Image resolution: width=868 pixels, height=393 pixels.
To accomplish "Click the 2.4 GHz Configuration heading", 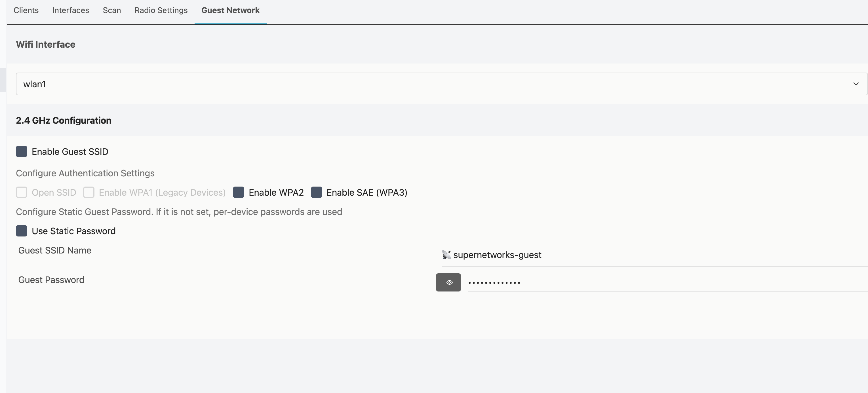I will (x=64, y=120).
